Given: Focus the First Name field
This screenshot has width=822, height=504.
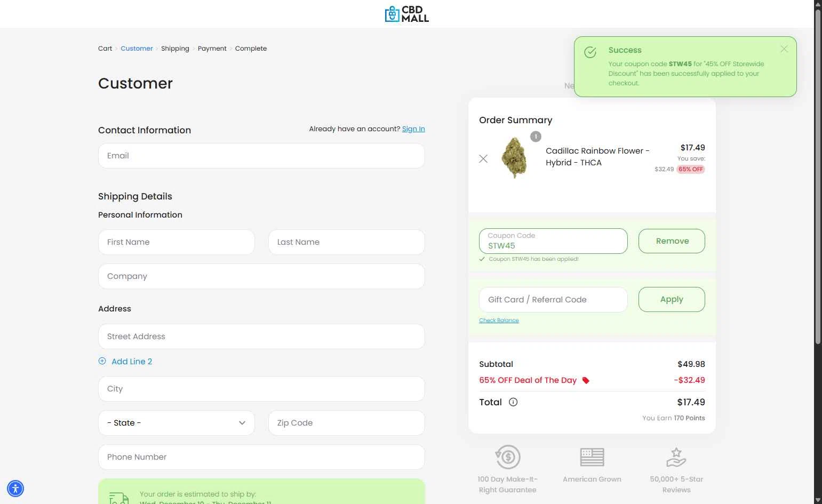Looking at the screenshot, I should coord(177,242).
